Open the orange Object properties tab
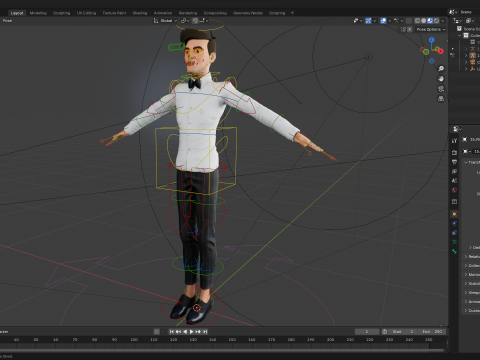The height and width of the screenshot is (360, 480). [x=454, y=214]
